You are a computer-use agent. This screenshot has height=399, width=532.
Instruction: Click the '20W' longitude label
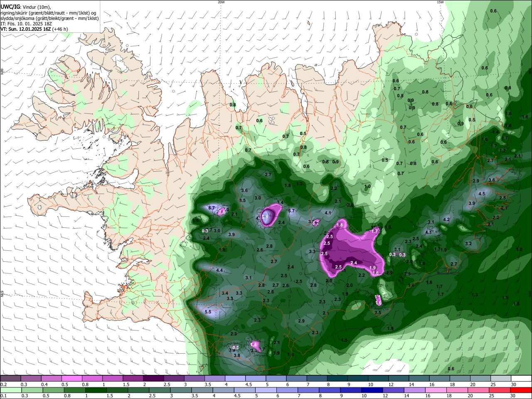point(221,2)
